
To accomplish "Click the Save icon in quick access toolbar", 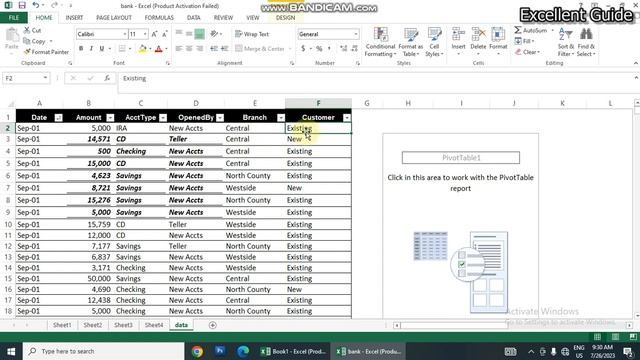I will (x=22, y=5).
